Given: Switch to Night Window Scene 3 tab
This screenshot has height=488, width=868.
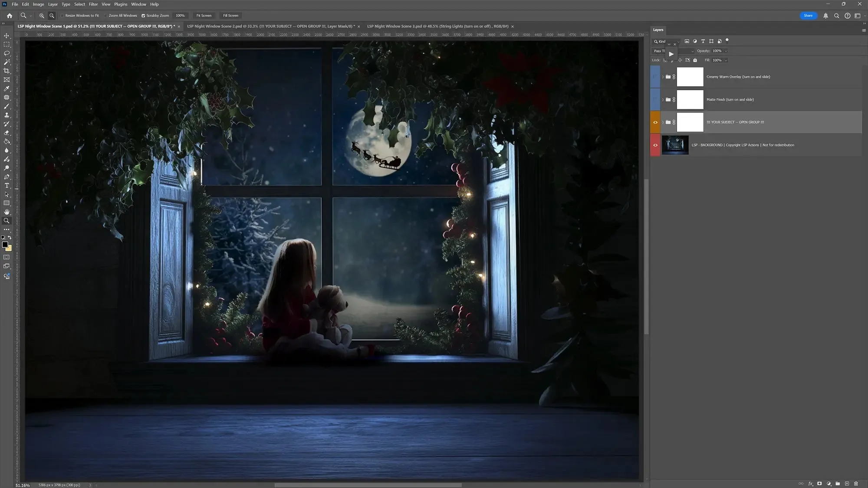Looking at the screenshot, I should tap(437, 26).
